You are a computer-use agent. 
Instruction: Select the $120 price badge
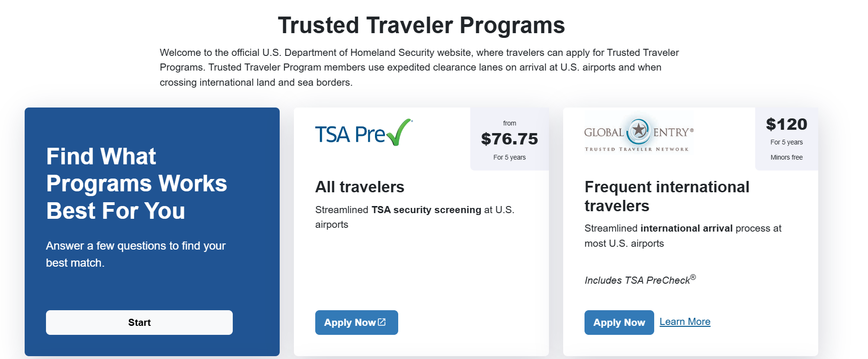click(x=786, y=124)
